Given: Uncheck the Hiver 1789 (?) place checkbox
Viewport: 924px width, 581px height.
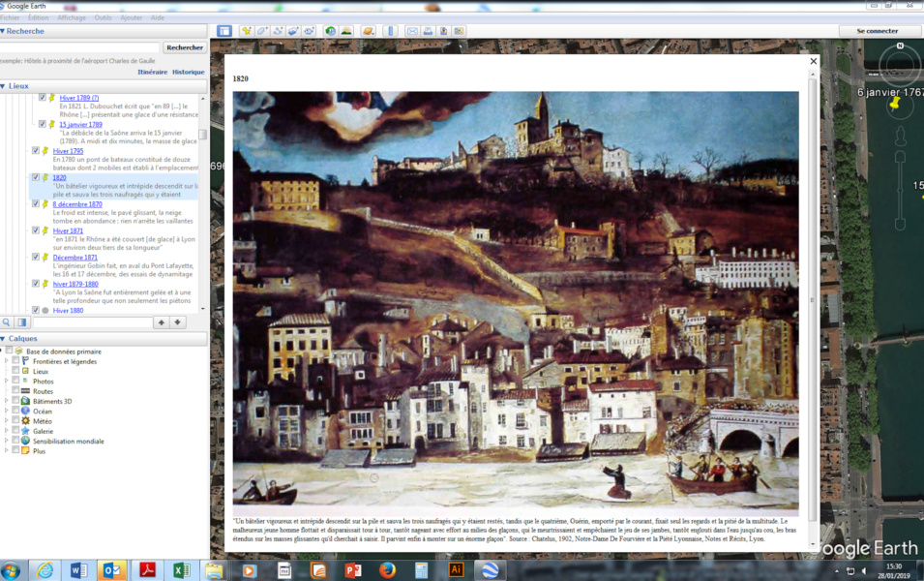Looking at the screenshot, I should (43, 98).
